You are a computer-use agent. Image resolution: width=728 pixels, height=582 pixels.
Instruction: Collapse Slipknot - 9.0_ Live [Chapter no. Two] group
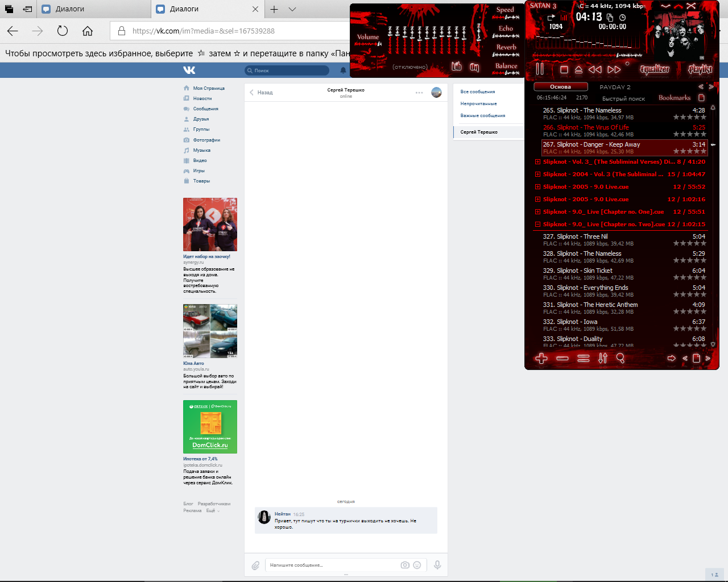(537, 225)
